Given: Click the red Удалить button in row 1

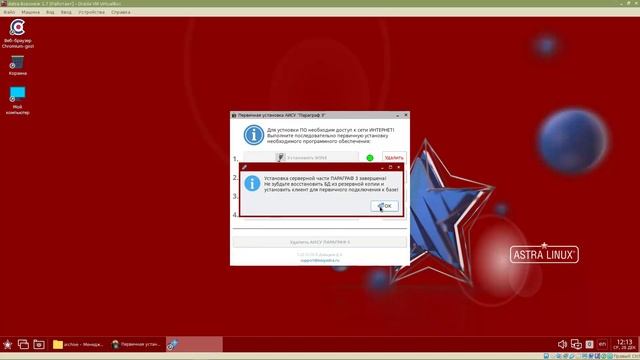Looking at the screenshot, I should point(394,158).
